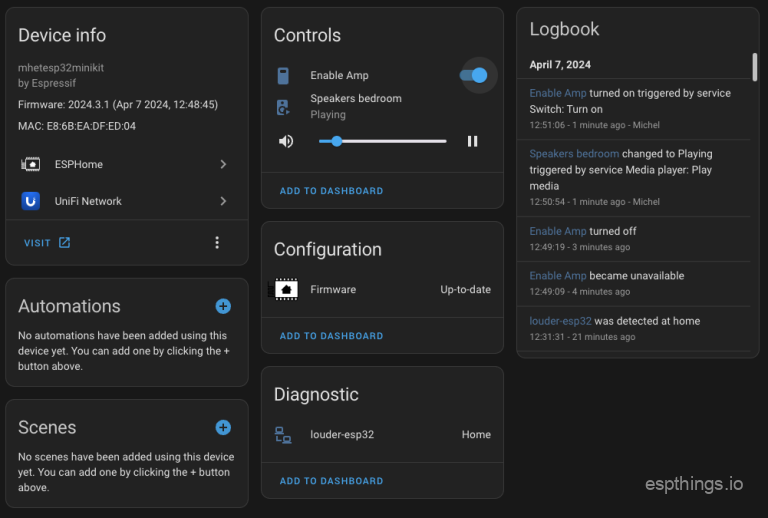The height and width of the screenshot is (518, 768).
Task: Click the volume speaker icon
Action: pyautogui.click(x=286, y=141)
